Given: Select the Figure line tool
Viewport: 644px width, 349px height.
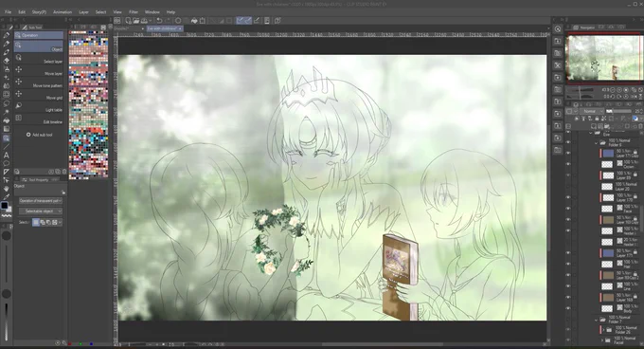Looking at the screenshot, I should [7, 146].
